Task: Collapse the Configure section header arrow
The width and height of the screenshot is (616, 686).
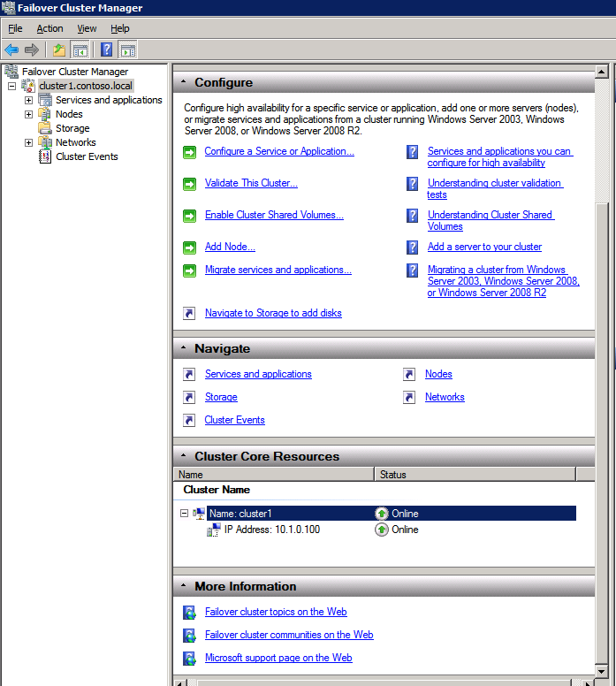Action: coord(184,82)
